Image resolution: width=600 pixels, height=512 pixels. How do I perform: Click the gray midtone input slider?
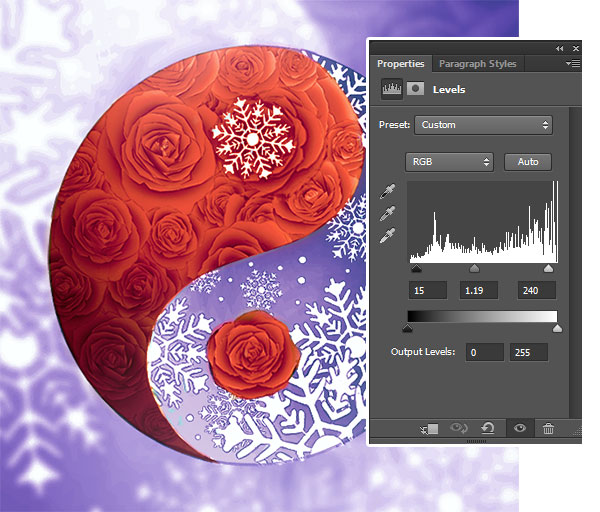click(474, 268)
